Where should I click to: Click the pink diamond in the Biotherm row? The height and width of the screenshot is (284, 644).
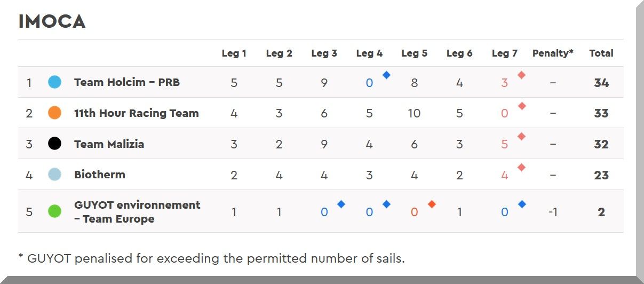pos(521,168)
